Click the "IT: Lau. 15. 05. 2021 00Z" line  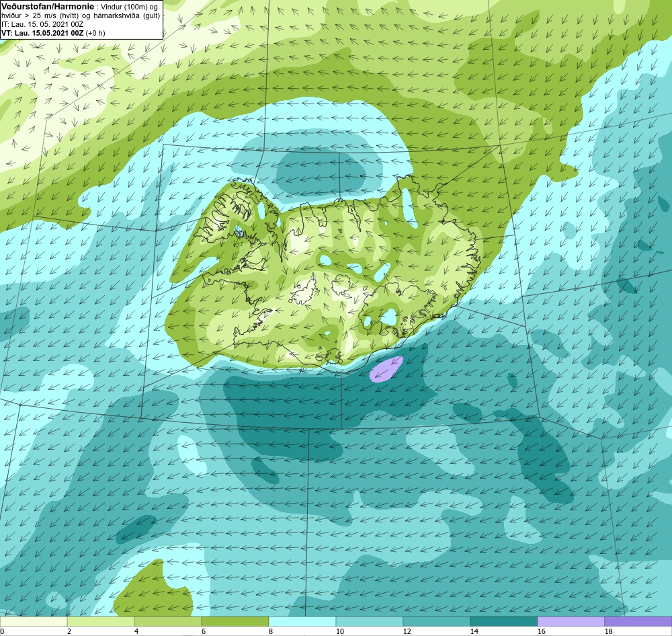[42, 24]
